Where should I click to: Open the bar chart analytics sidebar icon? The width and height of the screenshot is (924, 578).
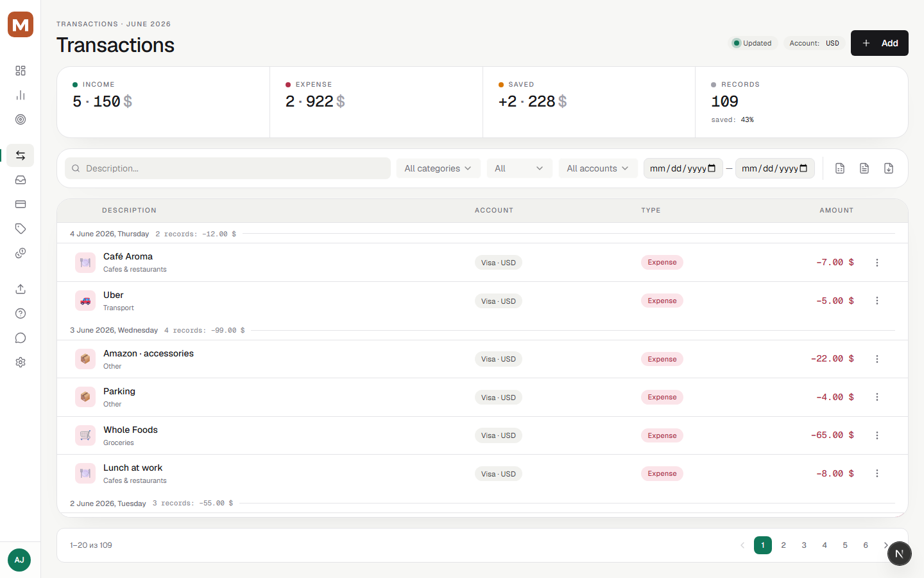coord(21,95)
